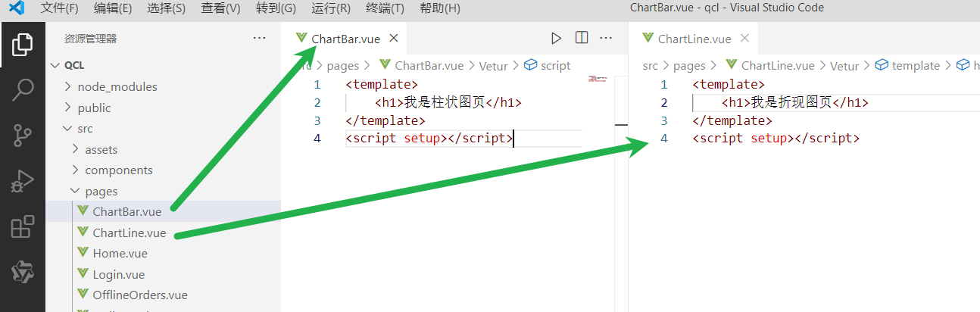Click the 我是折现图页 heading text
The width and height of the screenshot is (980, 312).
point(790,102)
